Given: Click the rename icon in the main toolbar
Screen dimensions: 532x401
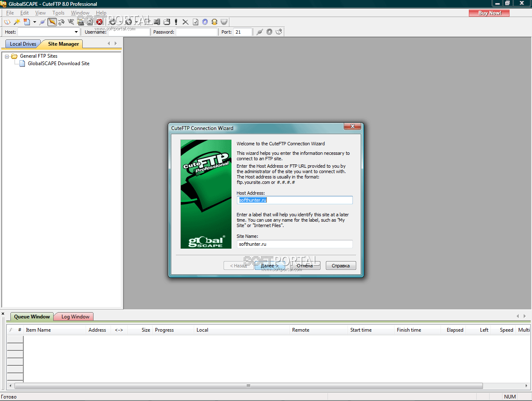Looking at the screenshot, I should click(157, 22).
